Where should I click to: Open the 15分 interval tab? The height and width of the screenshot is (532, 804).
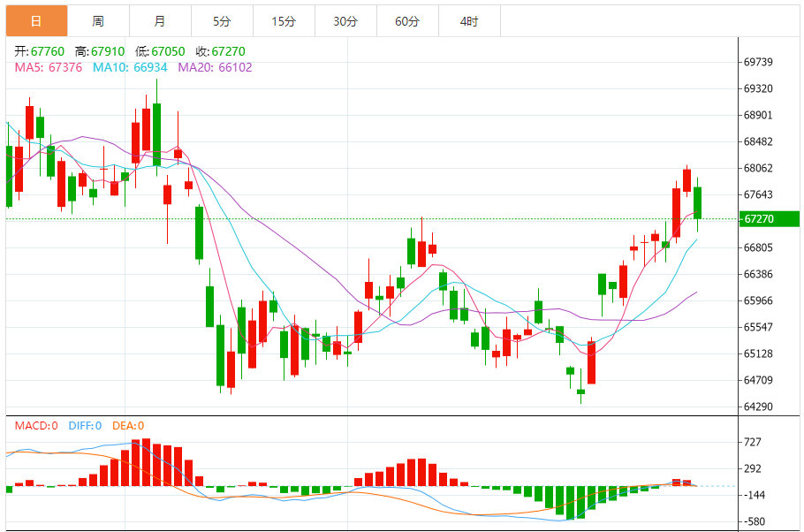[284, 21]
